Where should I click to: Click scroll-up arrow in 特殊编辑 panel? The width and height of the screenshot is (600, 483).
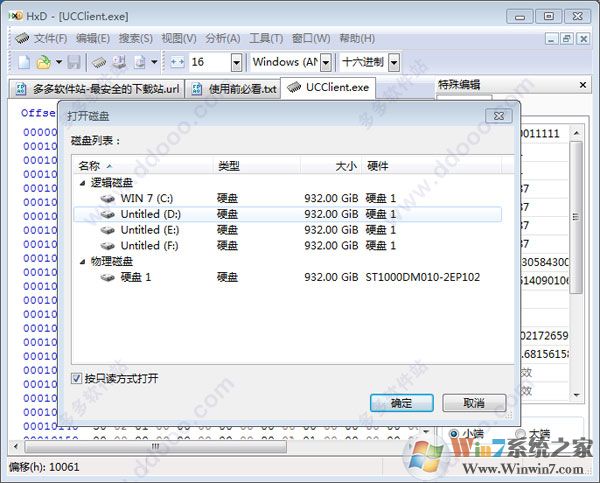click(x=576, y=134)
